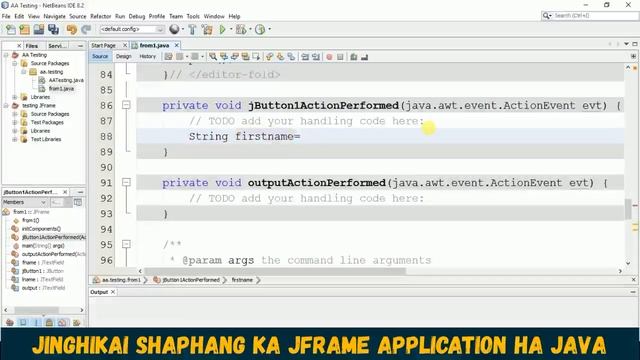Image resolution: width=640 pixels, height=360 pixels.
Task: Click the red Start Macro Recording icon
Action: click(329, 57)
